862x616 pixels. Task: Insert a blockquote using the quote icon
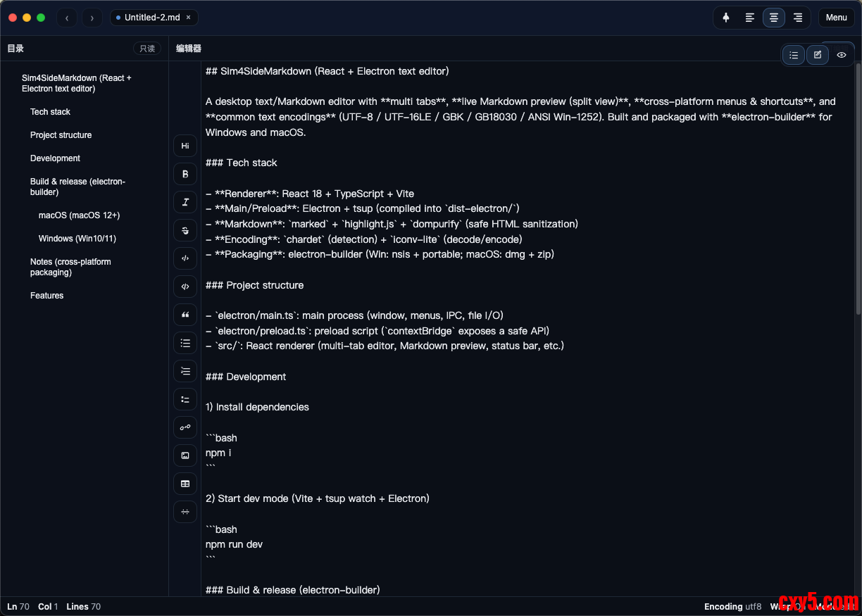point(185,315)
